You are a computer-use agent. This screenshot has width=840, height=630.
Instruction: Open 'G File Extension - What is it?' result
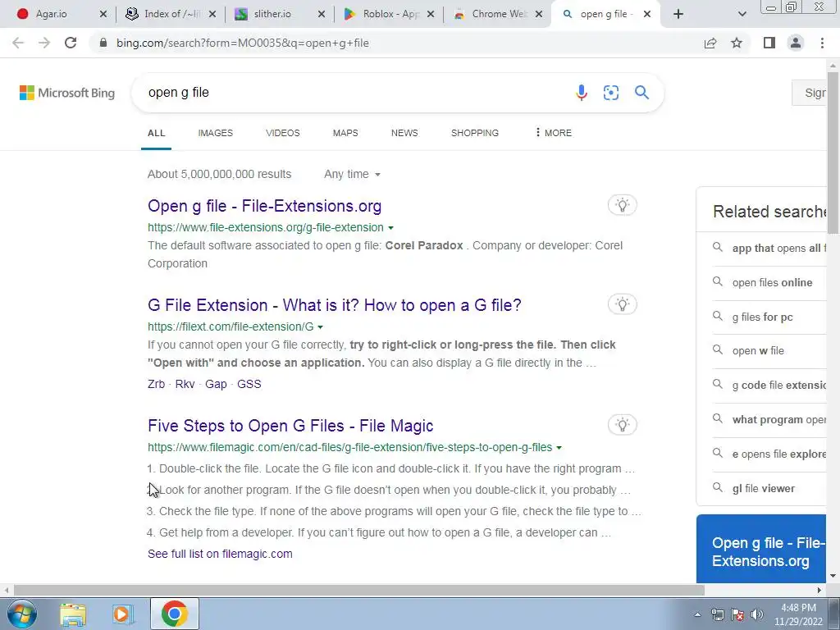[x=335, y=305]
